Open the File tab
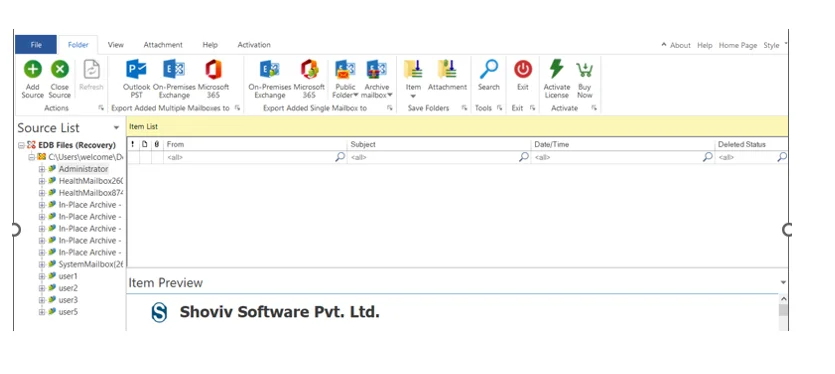This screenshot has width=835, height=374. 36,45
